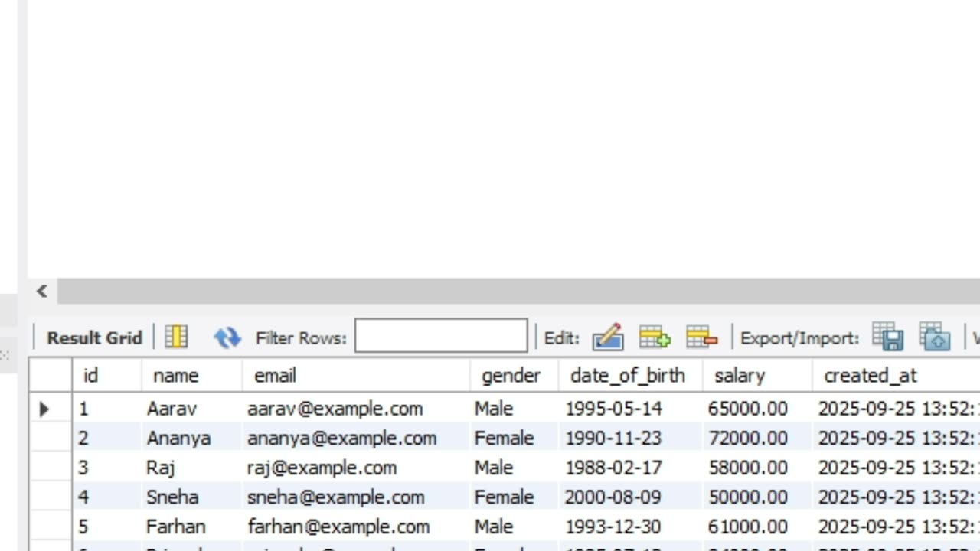980x551 pixels.
Task: Sort by the id column header
Action: 107,376
